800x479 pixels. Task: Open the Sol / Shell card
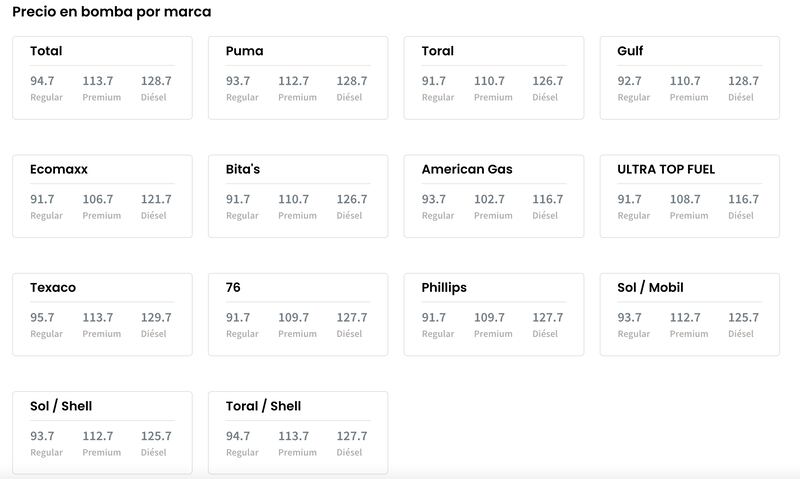pyautogui.click(x=102, y=433)
